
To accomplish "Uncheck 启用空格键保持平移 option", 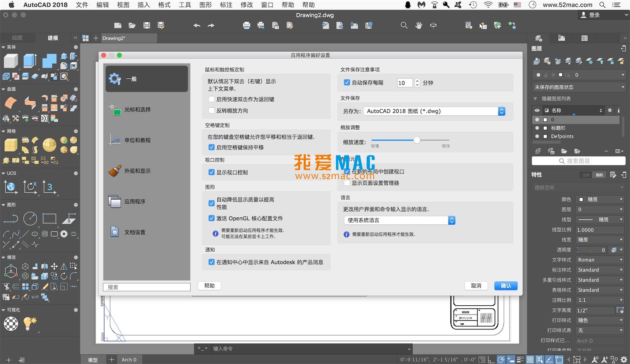I will coord(212,148).
